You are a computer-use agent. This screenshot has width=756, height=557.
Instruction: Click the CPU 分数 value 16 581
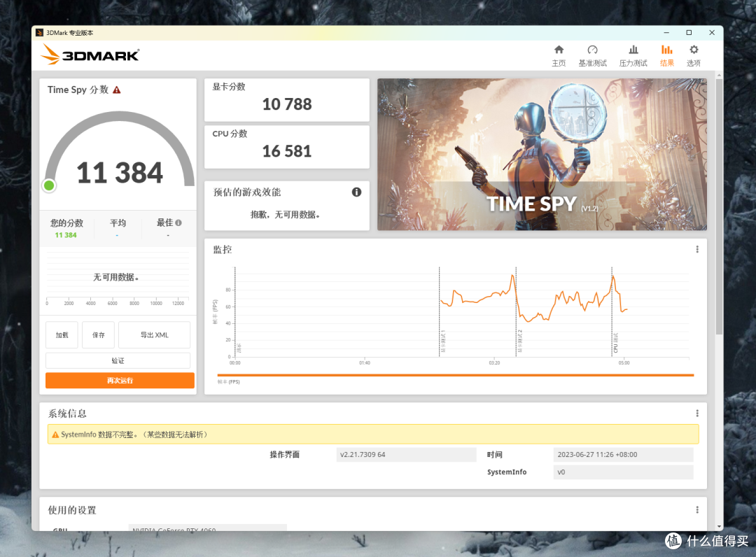pyautogui.click(x=287, y=151)
